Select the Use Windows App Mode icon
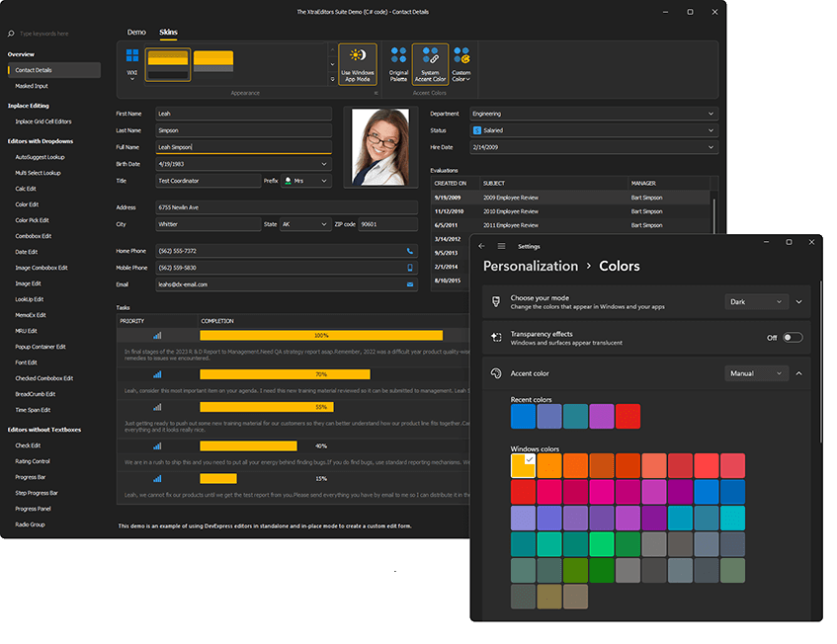837x644 pixels. coord(358,61)
